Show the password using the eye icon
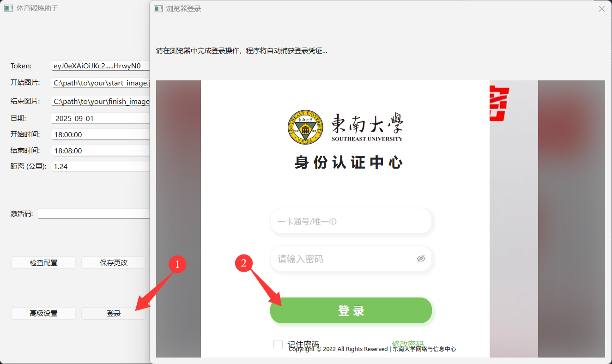This screenshot has height=364, width=612. 421,259
